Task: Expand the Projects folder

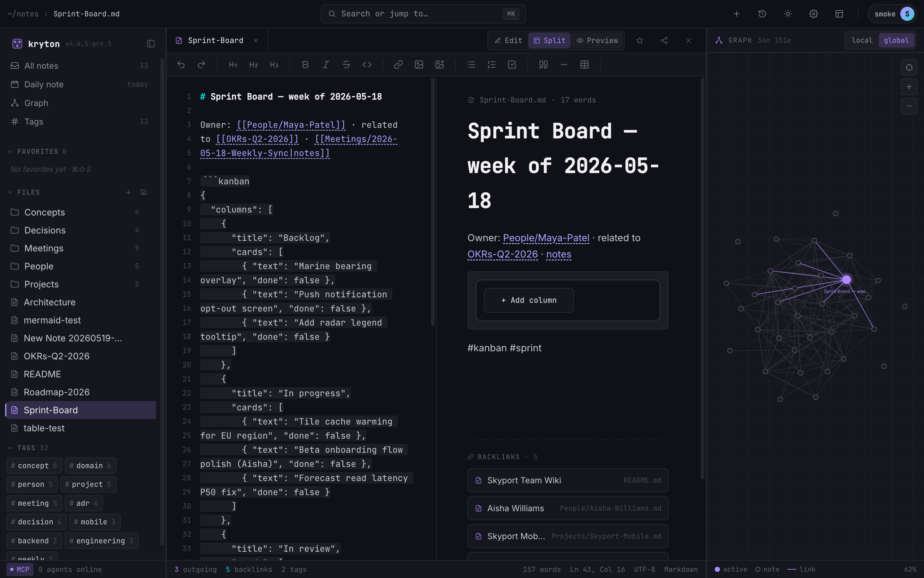Action: (x=80, y=284)
